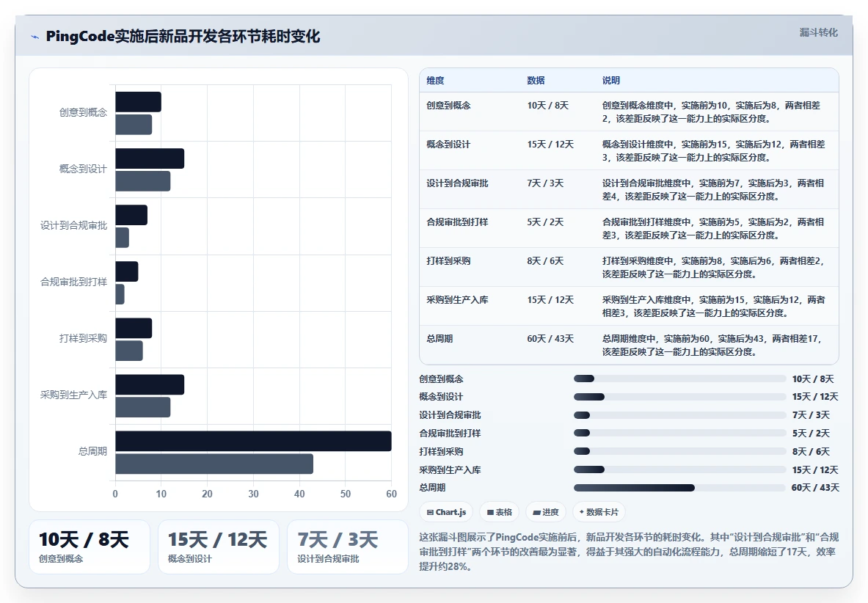Select the Chart.js chip
868x603 pixels.
pos(446,512)
